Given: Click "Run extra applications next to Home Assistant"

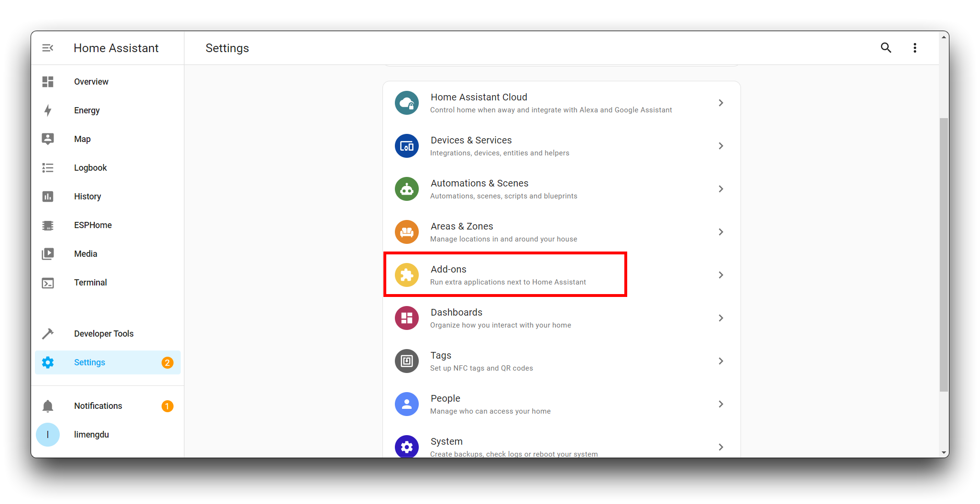Looking at the screenshot, I should click(508, 282).
